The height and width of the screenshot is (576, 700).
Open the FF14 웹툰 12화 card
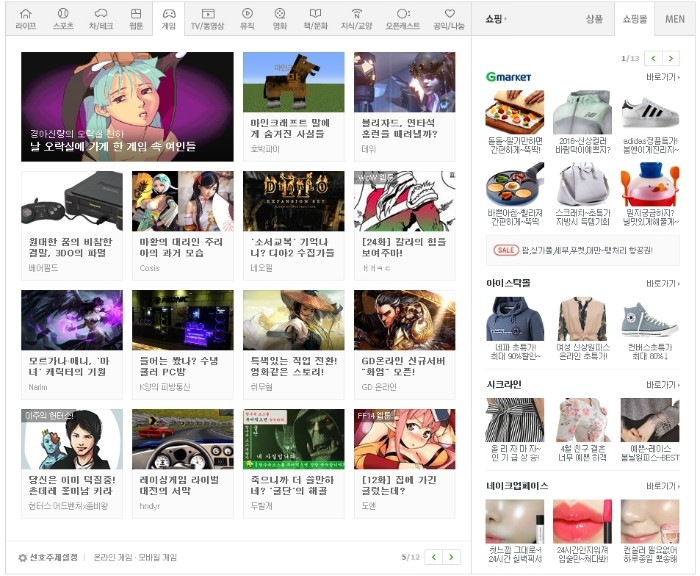pyautogui.click(x=404, y=463)
